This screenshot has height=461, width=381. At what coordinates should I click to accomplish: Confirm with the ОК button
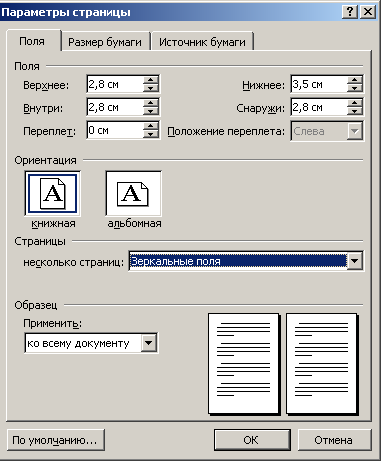point(252,440)
